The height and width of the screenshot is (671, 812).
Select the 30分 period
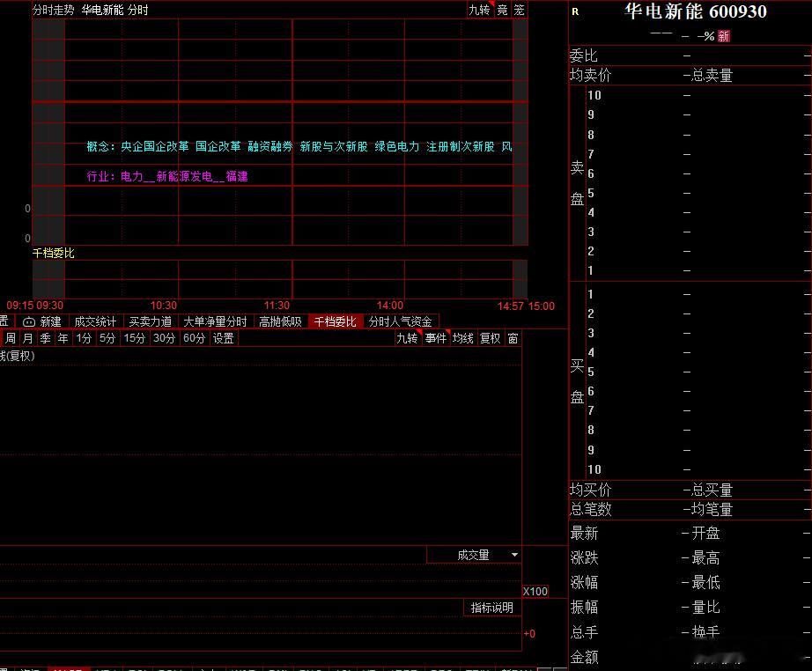tap(164, 338)
